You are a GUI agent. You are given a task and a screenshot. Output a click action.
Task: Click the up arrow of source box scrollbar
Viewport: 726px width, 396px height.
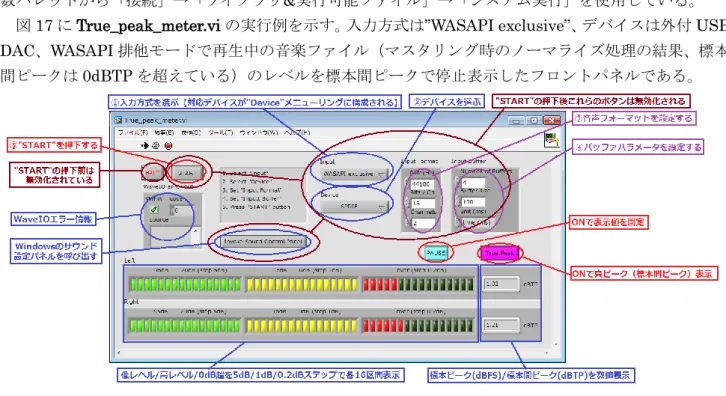[x=196, y=230]
